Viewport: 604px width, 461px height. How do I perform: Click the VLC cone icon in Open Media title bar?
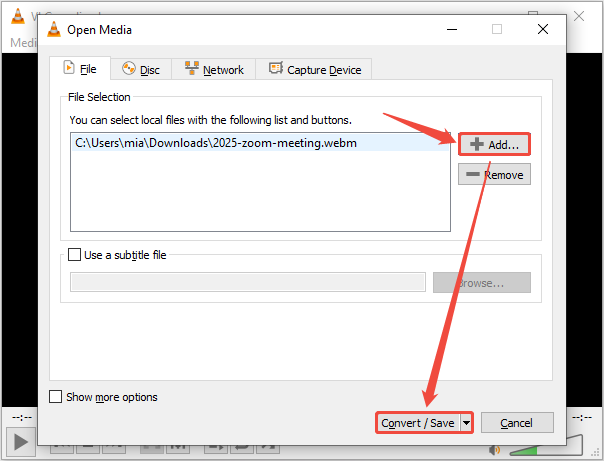coord(54,30)
